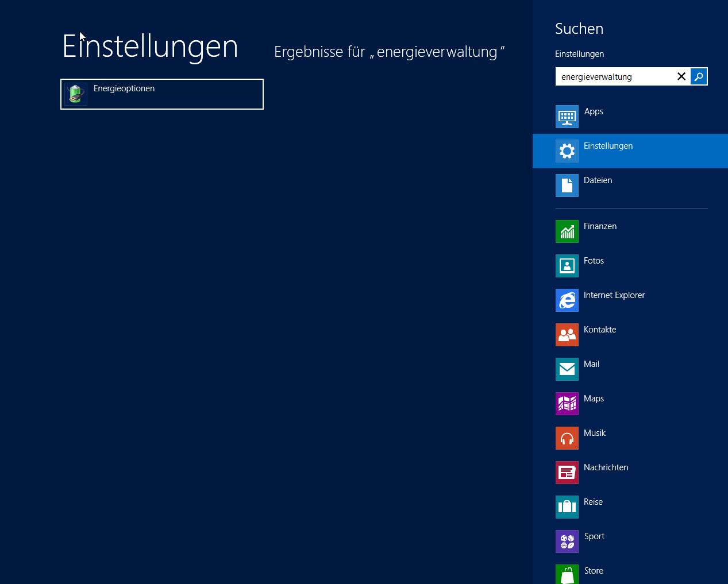Click the Finanzen chart icon

[567, 231]
